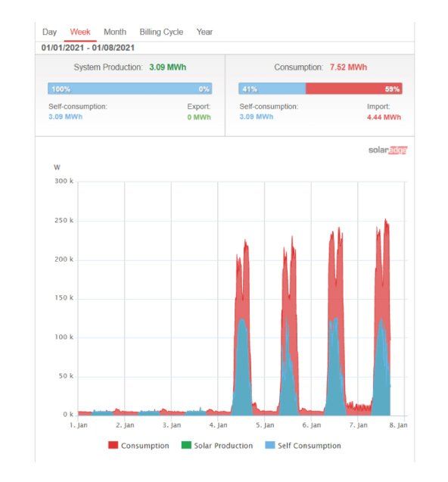The width and height of the screenshot is (448, 482).
Task: Toggle the Self Consumption legend item
Action: 303,446
